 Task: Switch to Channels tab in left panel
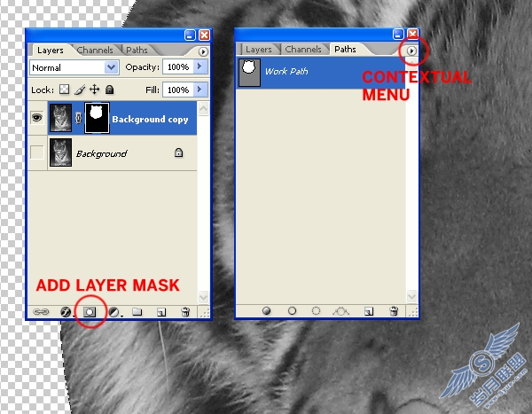pos(95,51)
